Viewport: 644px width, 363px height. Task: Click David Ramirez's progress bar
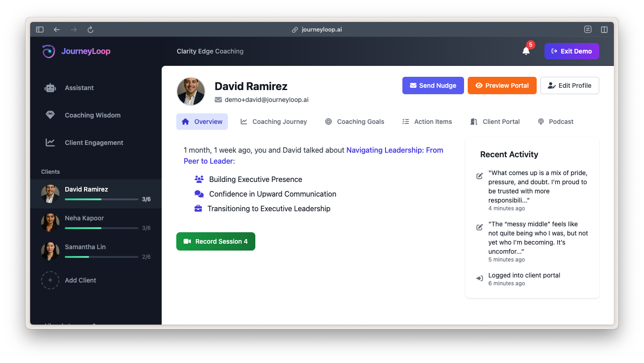pyautogui.click(x=101, y=199)
